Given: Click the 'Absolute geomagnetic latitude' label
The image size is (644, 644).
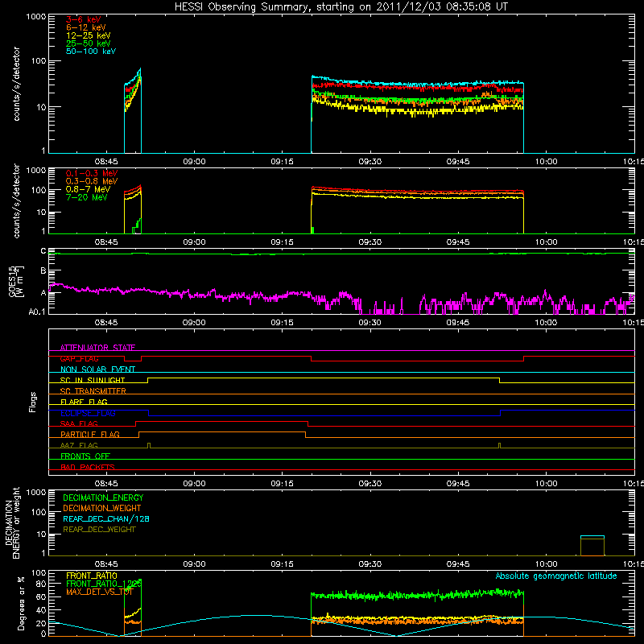Looking at the screenshot, I should (x=556, y=576).
